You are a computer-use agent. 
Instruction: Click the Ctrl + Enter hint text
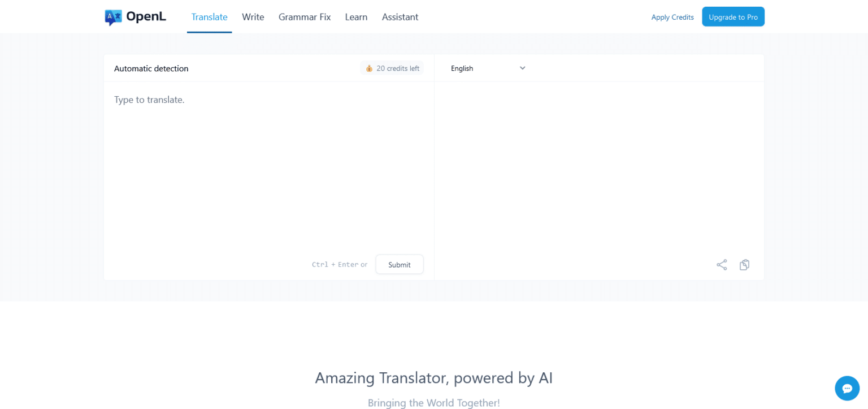tap(339, 264)
